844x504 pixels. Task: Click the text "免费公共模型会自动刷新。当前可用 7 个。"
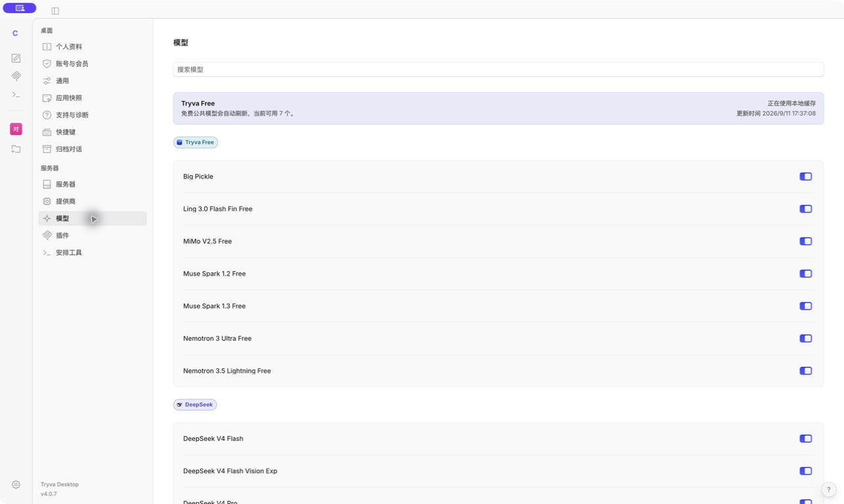[238, 114]
